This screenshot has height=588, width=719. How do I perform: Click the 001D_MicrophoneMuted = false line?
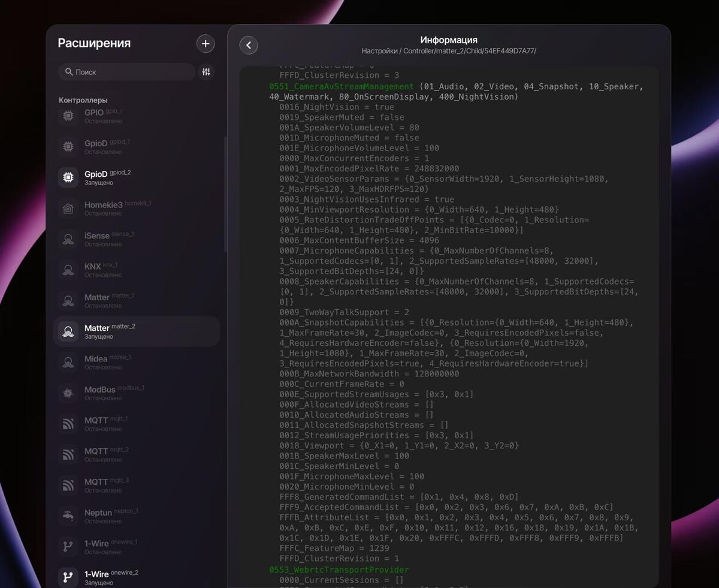tap(349, 138)
